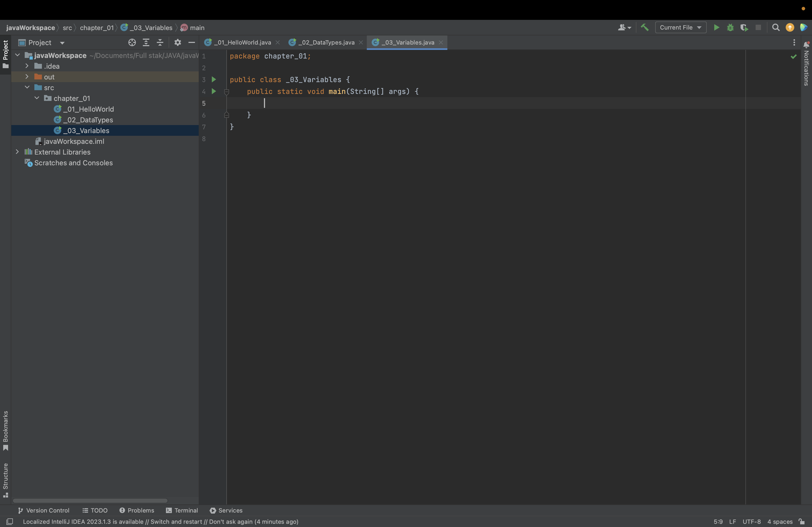Run the current file with the green play button
Screen dimensions: 812x527
click(x=716, y=27)
